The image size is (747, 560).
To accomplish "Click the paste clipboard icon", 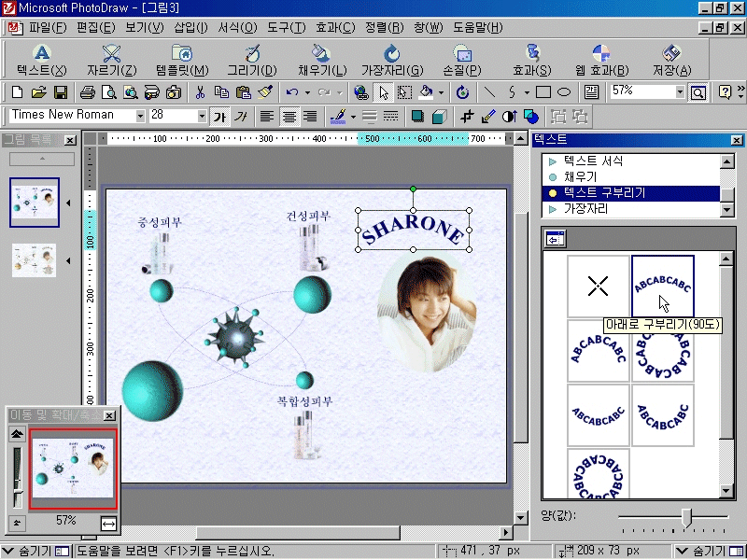I will [244, 91].
